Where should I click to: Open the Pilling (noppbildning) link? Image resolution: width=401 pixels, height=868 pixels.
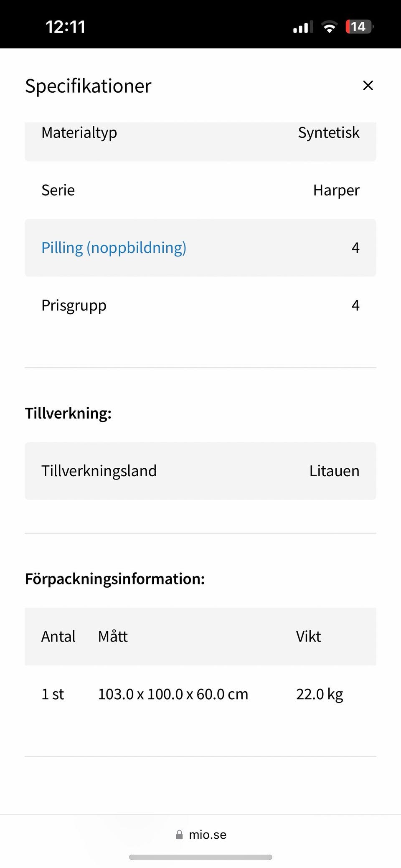(114, 248)
